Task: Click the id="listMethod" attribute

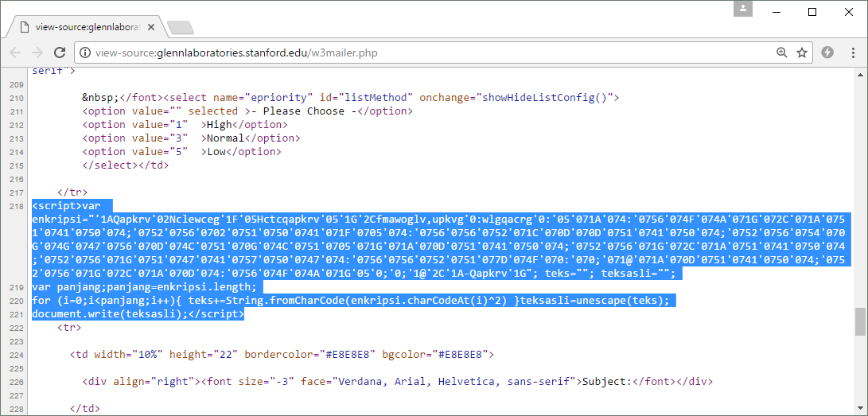Action: pos(367,98)
